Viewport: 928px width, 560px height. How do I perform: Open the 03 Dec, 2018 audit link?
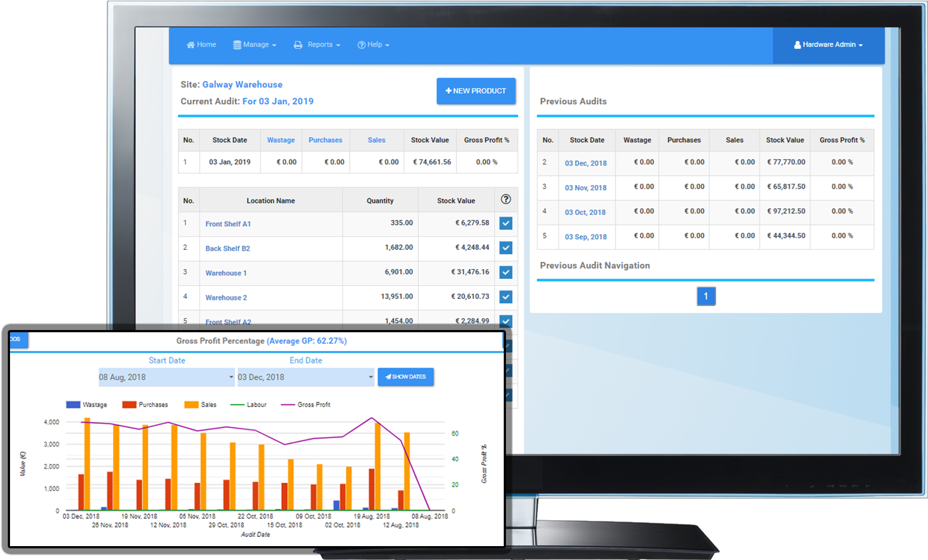[x=585, y=163]
